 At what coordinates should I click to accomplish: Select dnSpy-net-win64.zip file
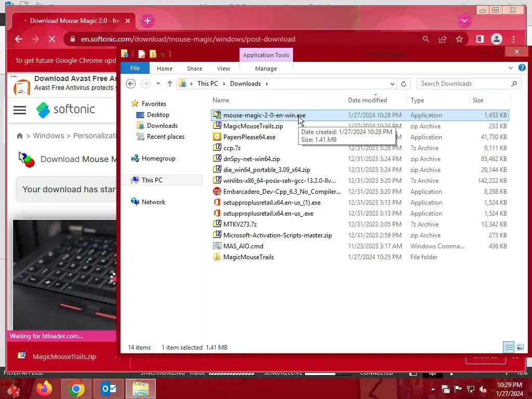[x=251, y=159]
